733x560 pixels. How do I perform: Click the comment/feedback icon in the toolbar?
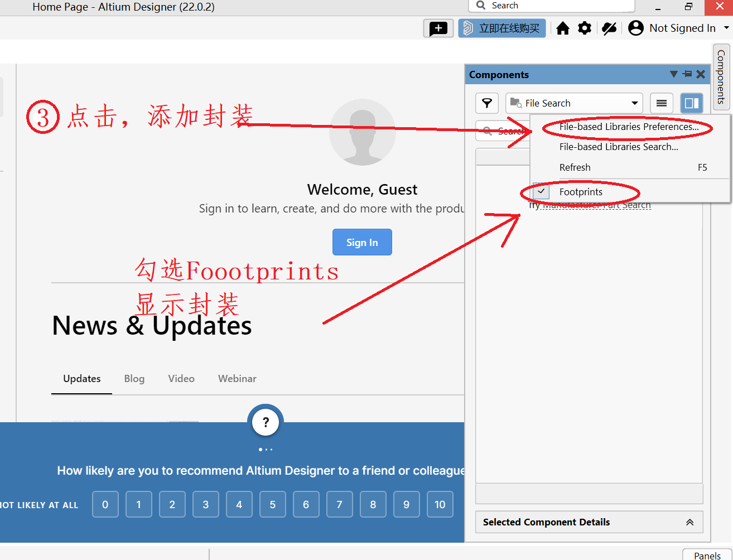tap(438, 28)
